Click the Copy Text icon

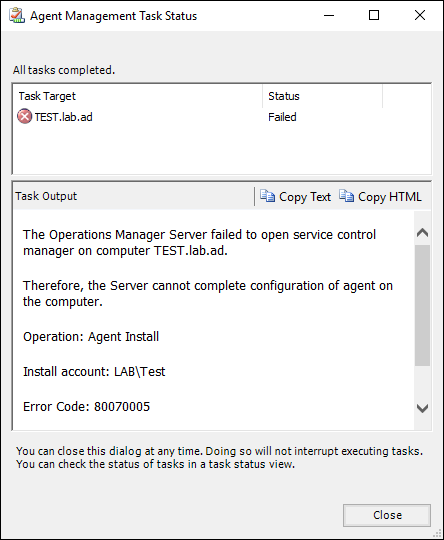[267, 196]
